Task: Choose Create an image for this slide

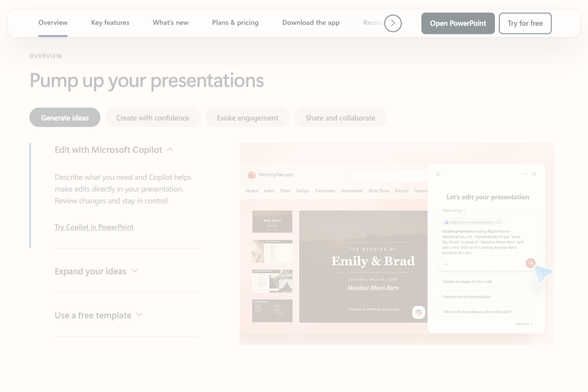Action: [x=488, y=282]
